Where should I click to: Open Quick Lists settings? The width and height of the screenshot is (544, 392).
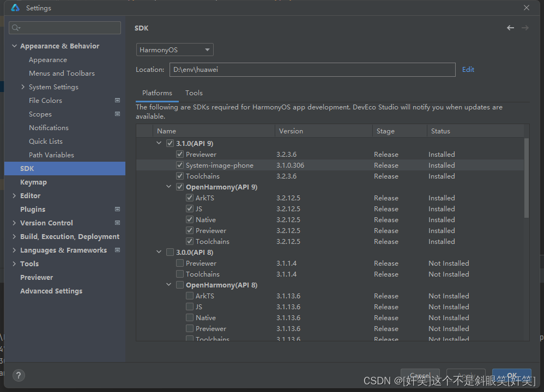46,141
